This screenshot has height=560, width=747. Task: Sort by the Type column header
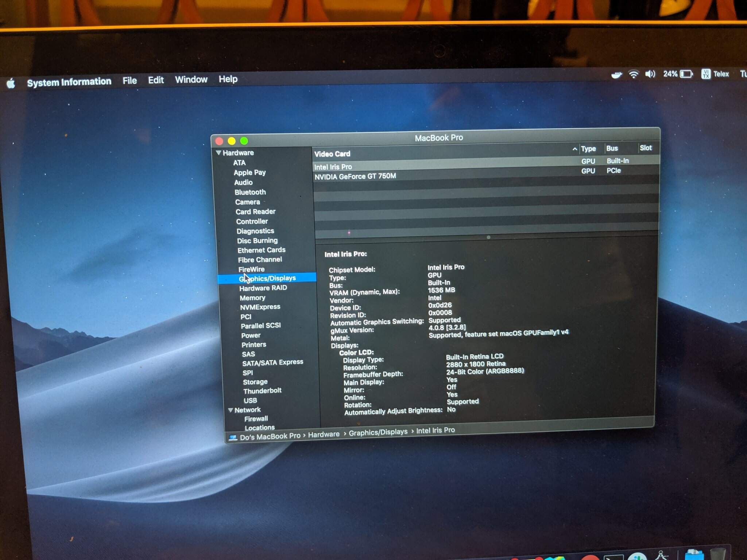[x=588, y=149]
